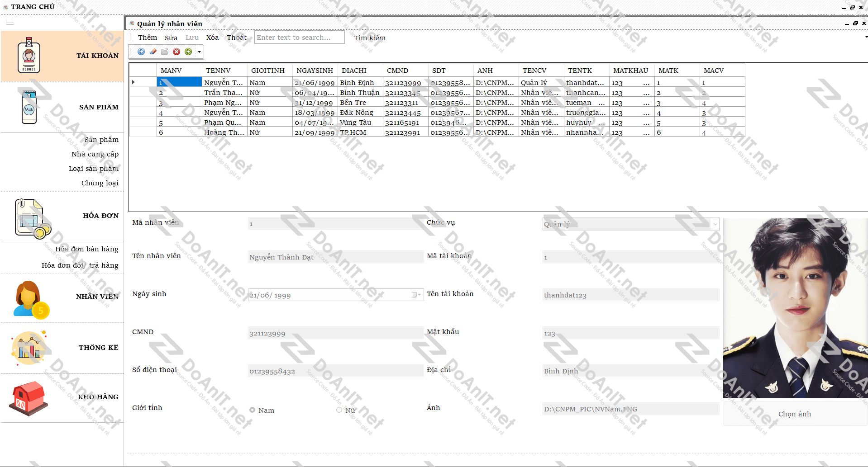
Task: Click the Xóa menu item
Action: tap(212, 38)
